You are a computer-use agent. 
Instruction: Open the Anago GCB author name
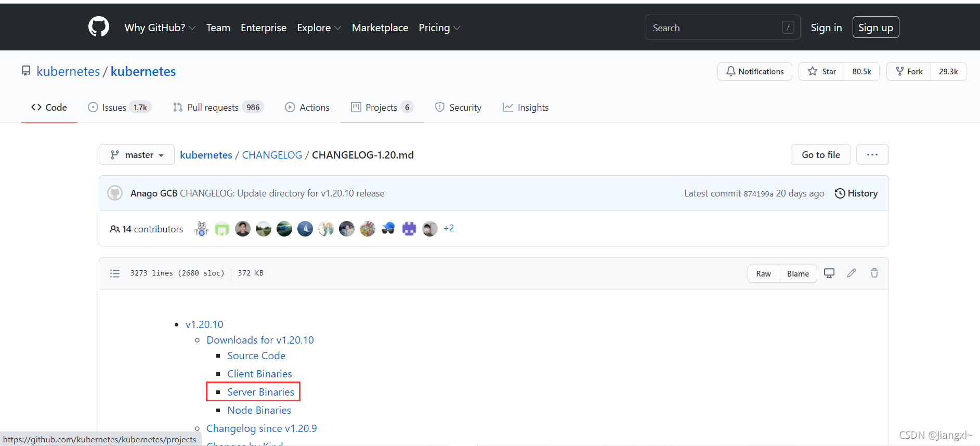154,193
